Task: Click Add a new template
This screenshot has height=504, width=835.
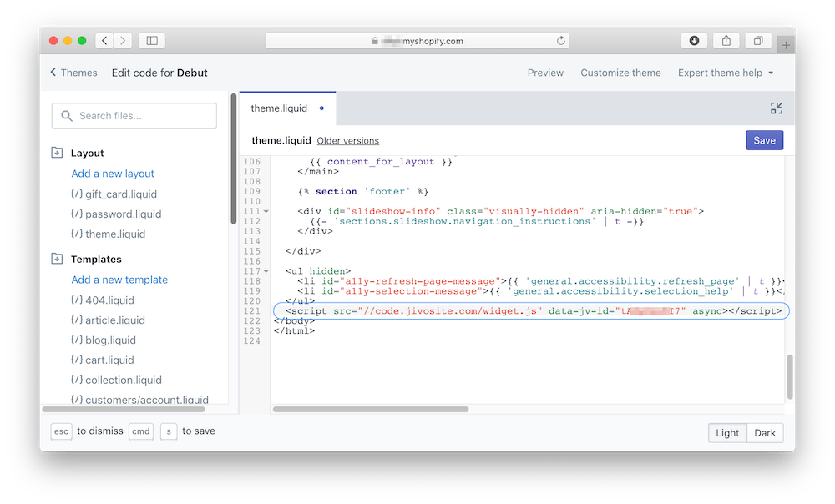Action: 119,280
